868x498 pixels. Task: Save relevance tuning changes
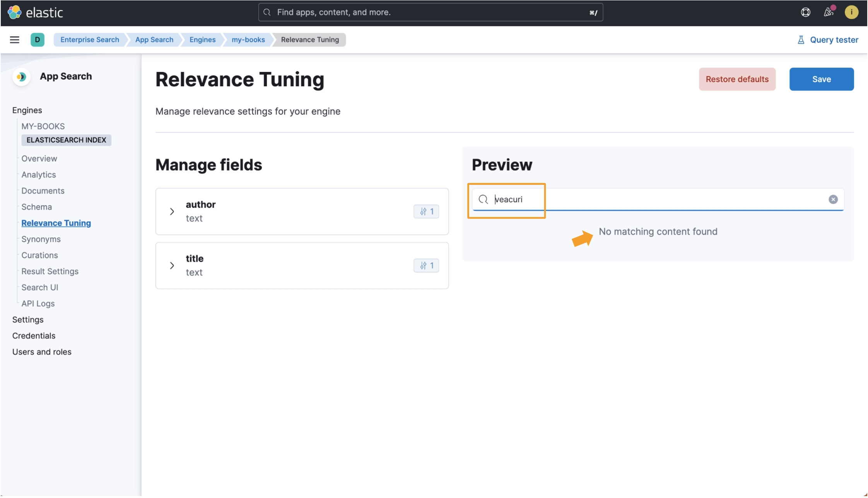[822, 79]
